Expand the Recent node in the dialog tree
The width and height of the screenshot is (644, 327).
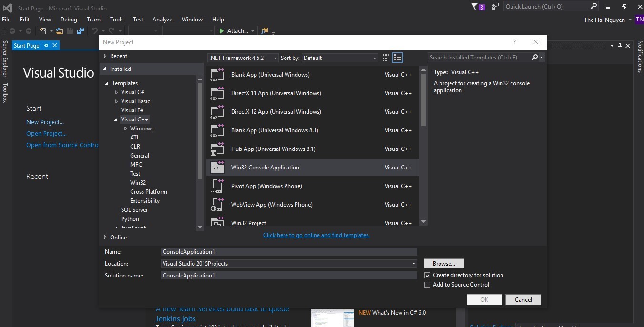105,56
